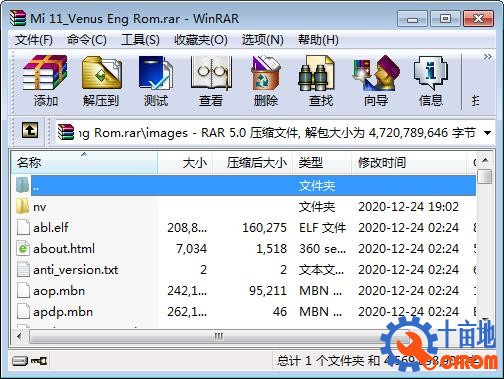Select the about.html file
Viewport: 504px width, 379px height.
click(246, 249)
